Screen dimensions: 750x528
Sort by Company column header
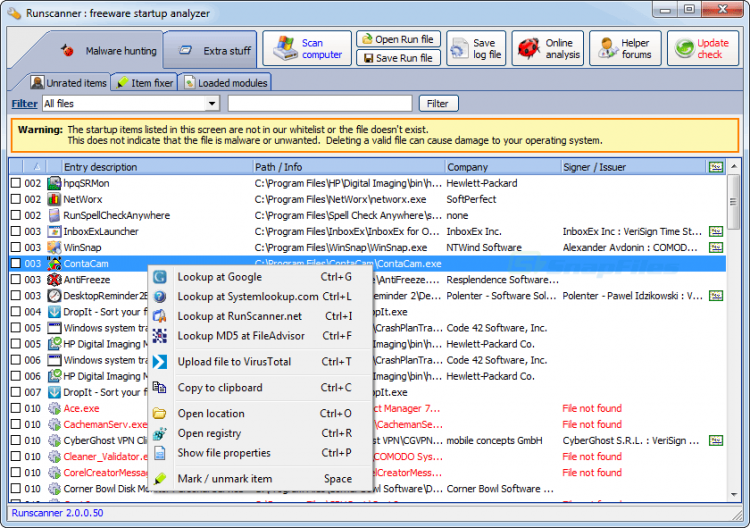click(502, 166)
